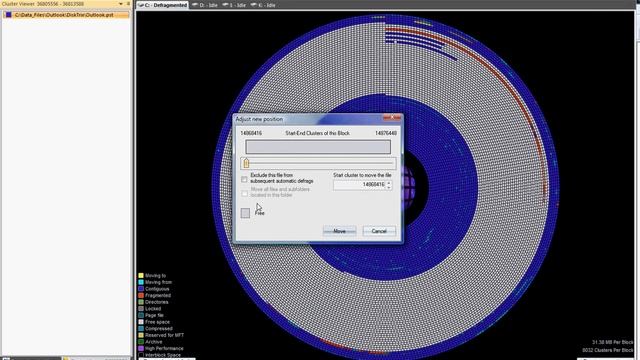The height and width of the screenshot is (360, 640).
Task: Click the Free space white legend swatch
Action: point(141,322)
